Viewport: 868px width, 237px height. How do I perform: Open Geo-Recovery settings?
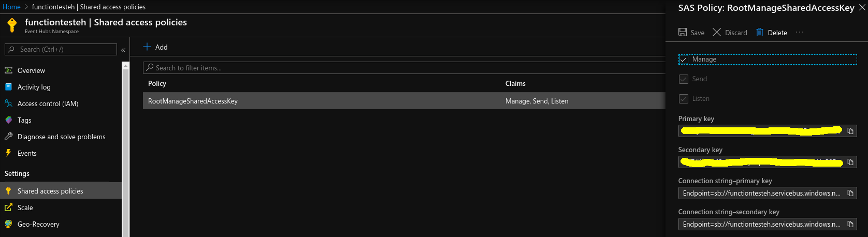coord(38,224)
